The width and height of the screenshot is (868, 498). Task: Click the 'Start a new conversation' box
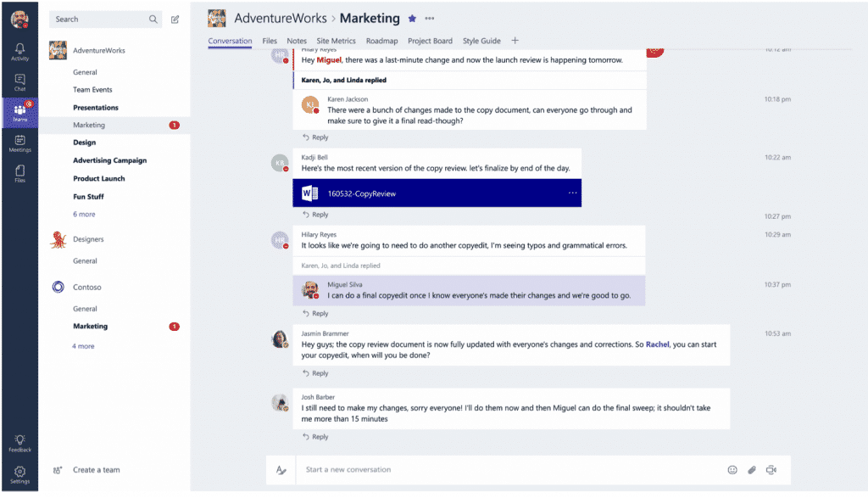509,470
